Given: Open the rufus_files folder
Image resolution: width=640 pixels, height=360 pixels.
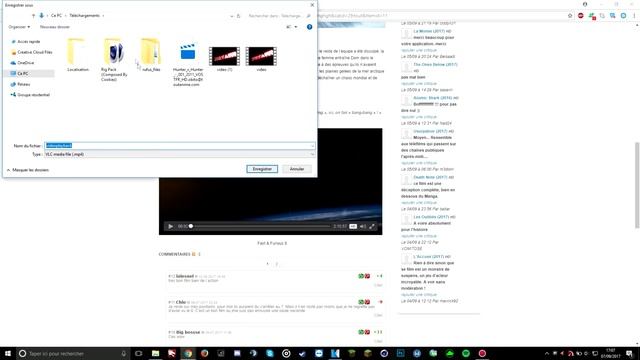Looking at the screenshot, I should point(151,55).
